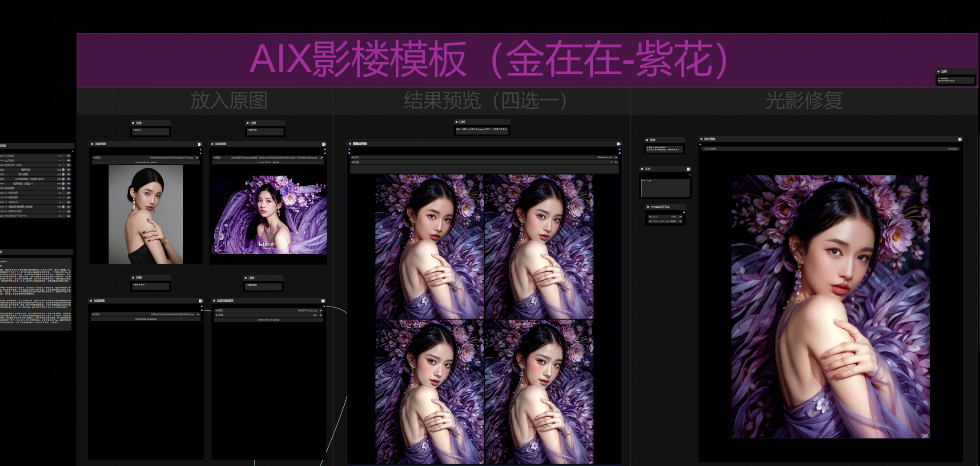Jump to the F保持脸部+手部不变 group via its arrow icon
This screenshot has width=980, height=466.
point(68,216)
